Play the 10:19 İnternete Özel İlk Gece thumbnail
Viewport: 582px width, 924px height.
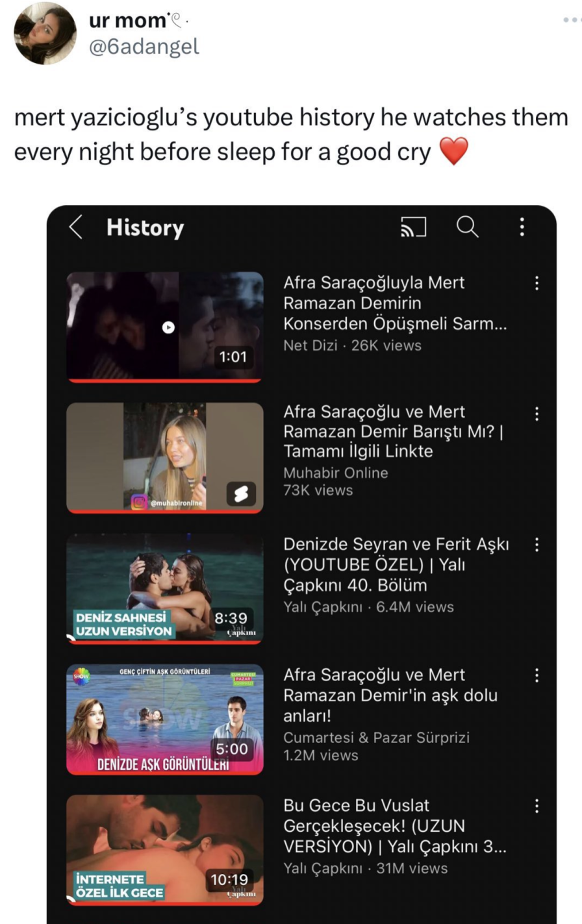pos(165,849)
